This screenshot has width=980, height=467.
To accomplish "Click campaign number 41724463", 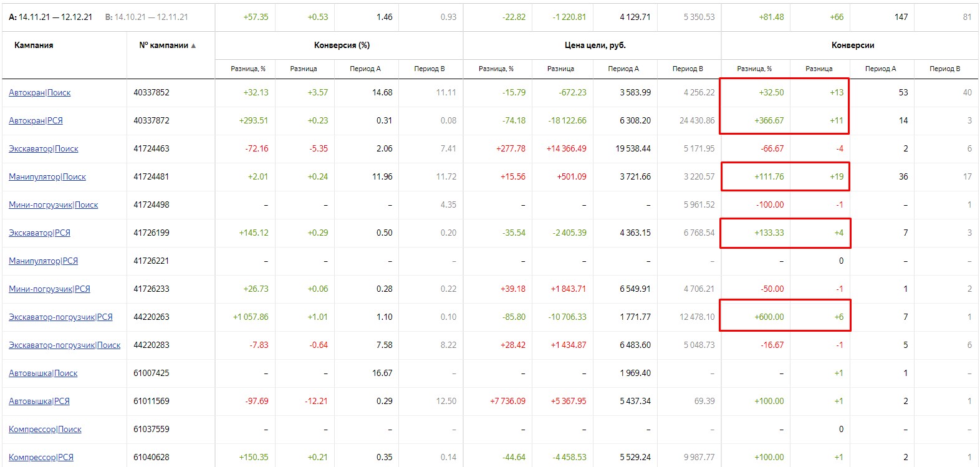I will click(x=151, y=148).
